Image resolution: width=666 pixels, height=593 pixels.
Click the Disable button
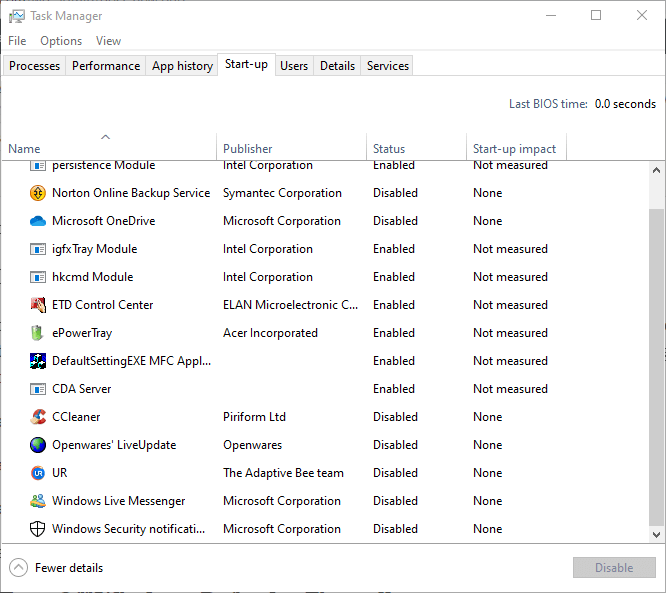(614, 568)
